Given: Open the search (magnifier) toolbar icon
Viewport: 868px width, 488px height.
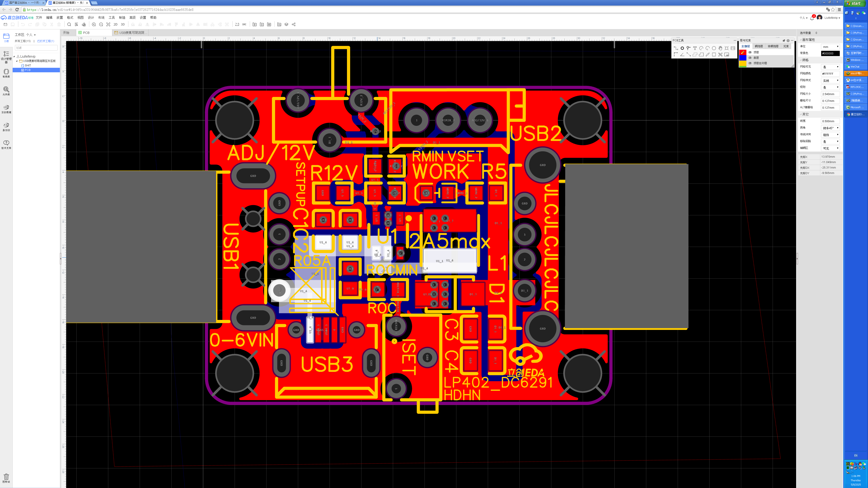Looking at the screenshot, I should point(69,25).
